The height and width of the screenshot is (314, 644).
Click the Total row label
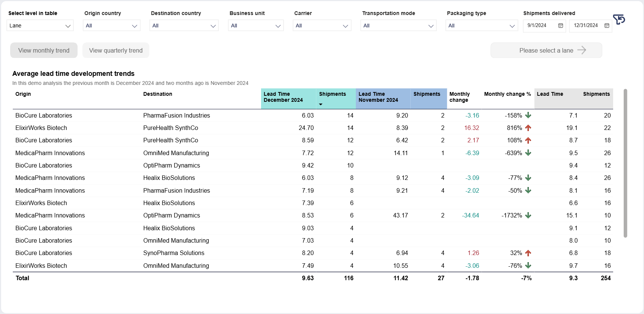pyautogui.click(x=22, y=278)
